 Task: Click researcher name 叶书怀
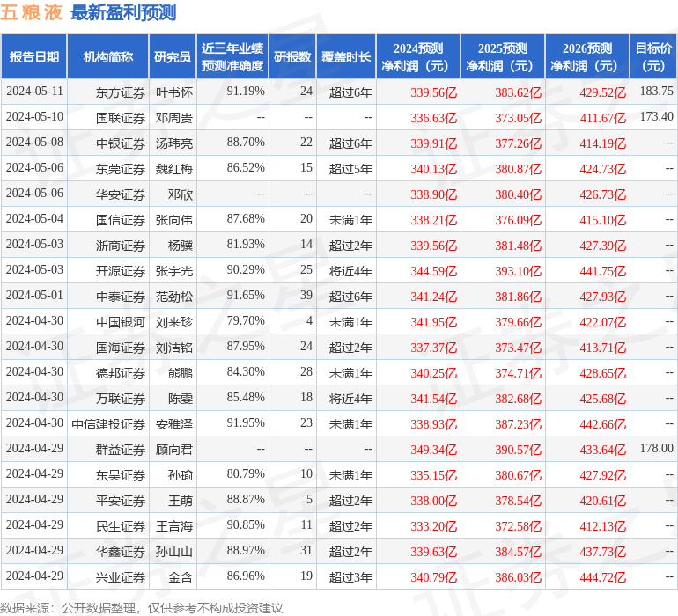click(x=174, y=92)
